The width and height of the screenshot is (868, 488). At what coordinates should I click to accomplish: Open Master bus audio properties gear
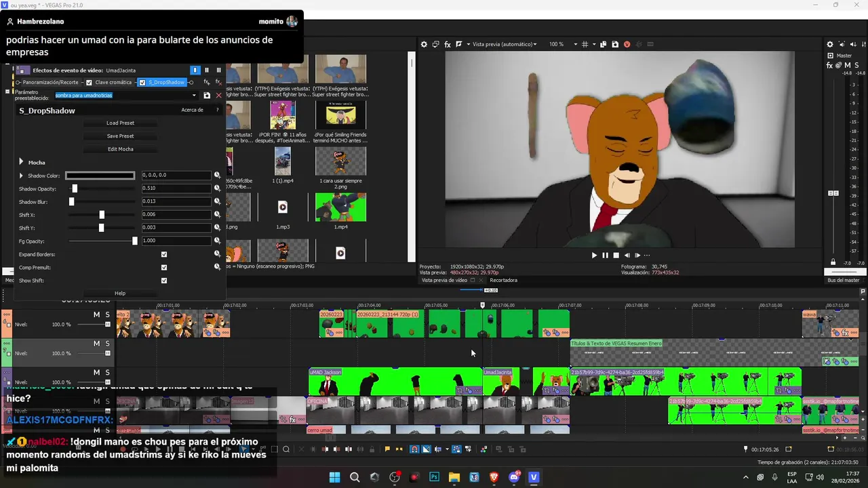pyautogui.click(x=830, y=44)
